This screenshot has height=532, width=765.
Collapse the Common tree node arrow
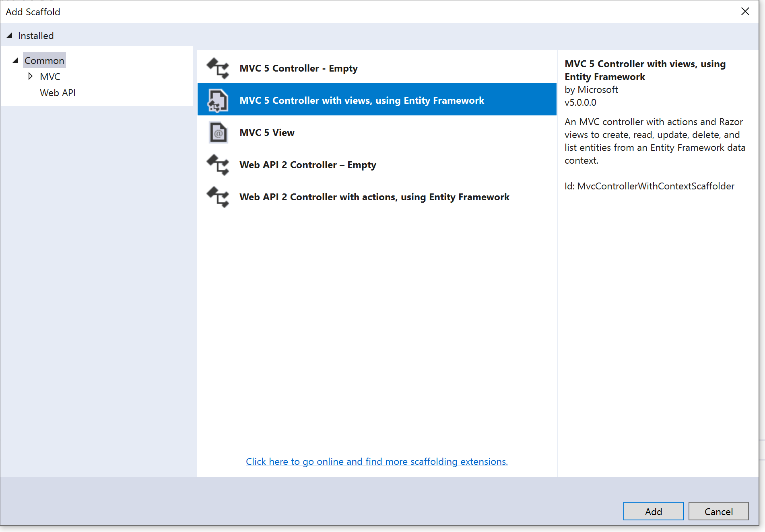tap(16, 60)
